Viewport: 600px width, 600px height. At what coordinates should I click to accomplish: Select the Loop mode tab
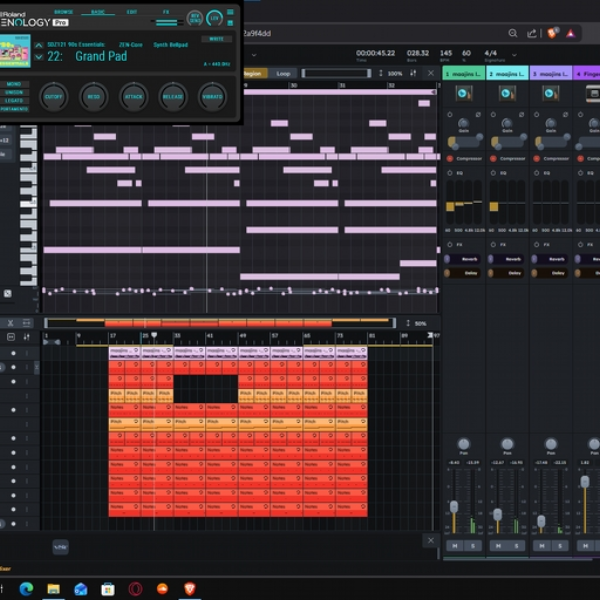coord(283,73)
